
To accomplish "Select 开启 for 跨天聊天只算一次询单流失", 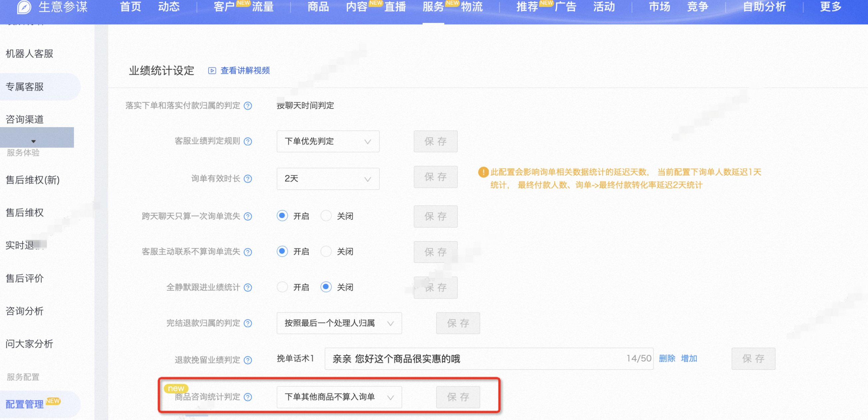I will pyautogui.click(x=282, y=216).
